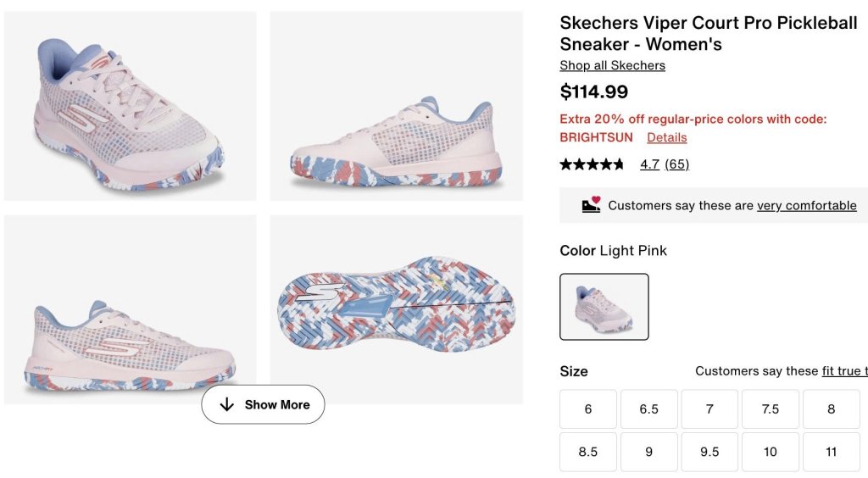View Details for the BRIGHTSUN promo code
The height and width of the screenshot is (478, 868).
point(667,137)
